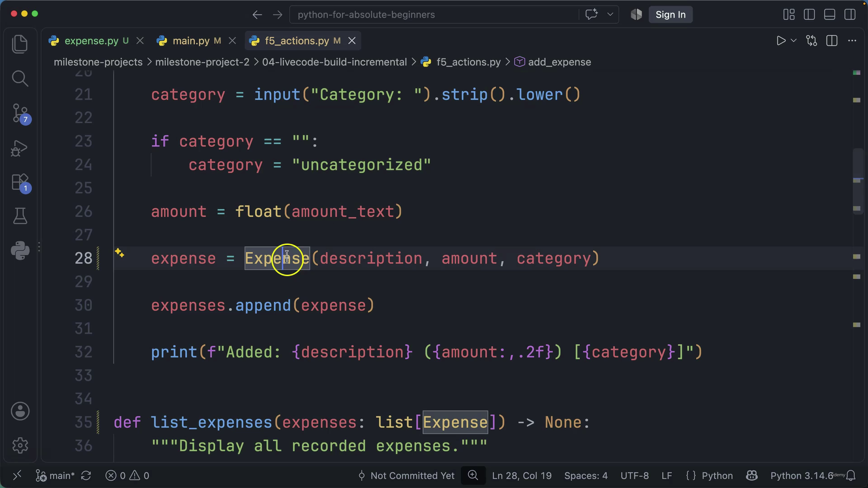Screen dimensions: 868x488
Task: Open the Manage gear settings menu
Action: [x=20, y=446]
